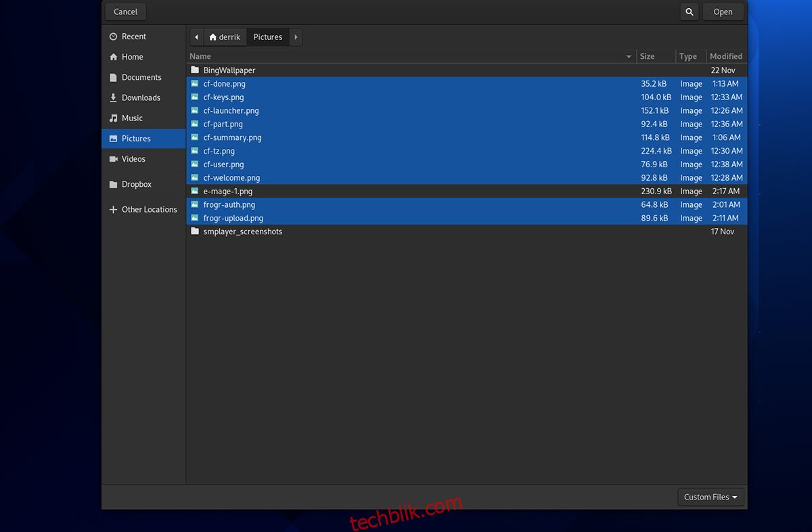812x532 pixels.
Task: Click the image icon of cf-user.png
Action: pyautogui.click(x=195, y=164)
